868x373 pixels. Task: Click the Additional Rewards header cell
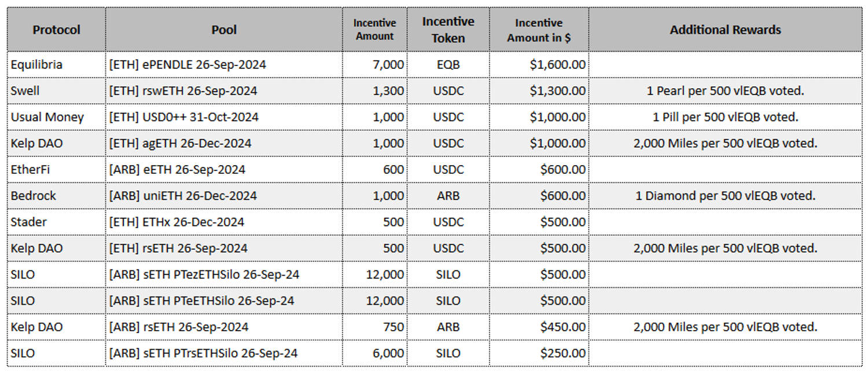click(725, 30)
